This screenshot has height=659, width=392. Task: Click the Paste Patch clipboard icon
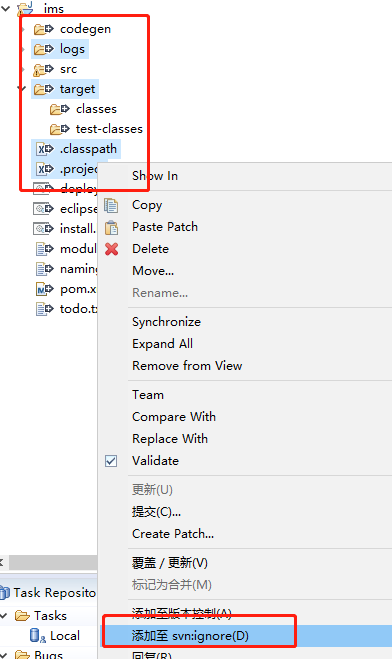(111, 227)
